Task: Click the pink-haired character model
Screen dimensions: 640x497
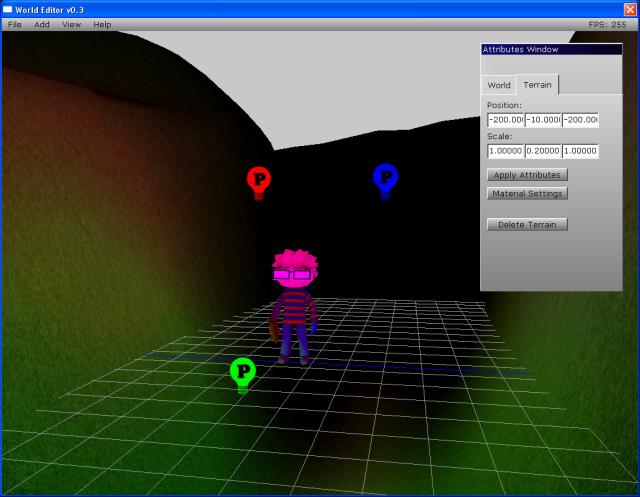Action: 295,307
